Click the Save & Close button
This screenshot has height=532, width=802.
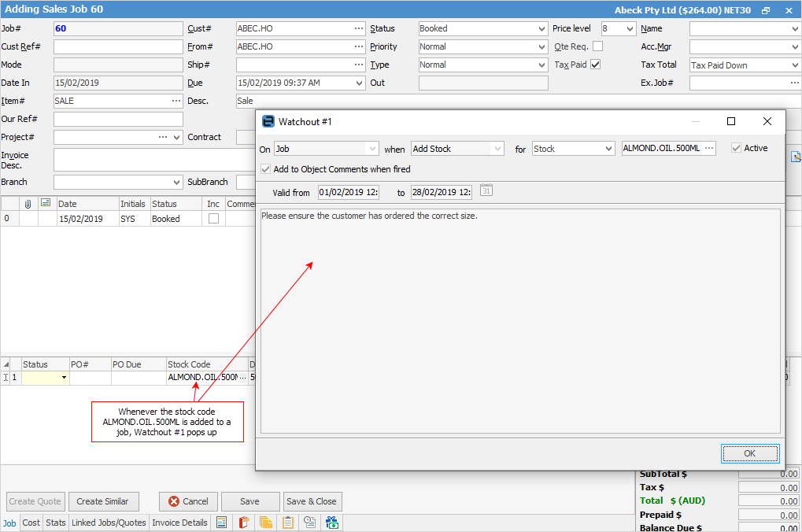click(312, 501)
